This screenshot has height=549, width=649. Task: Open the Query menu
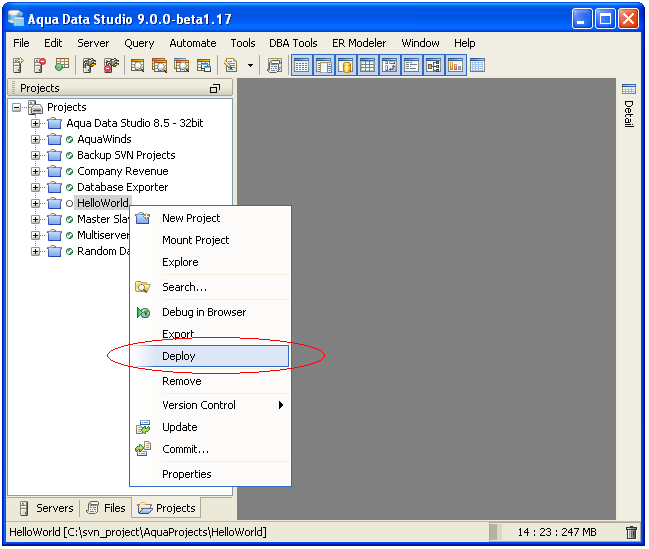[x=139, y=43]
